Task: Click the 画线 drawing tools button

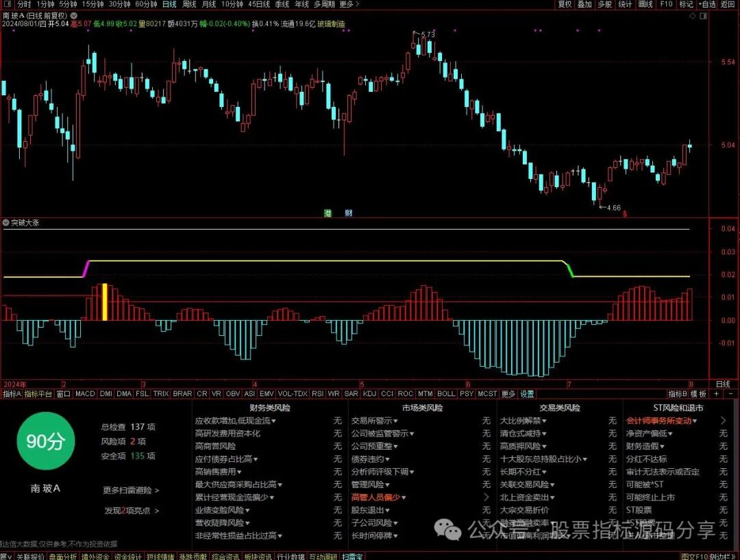Action: tap(645, 4)
